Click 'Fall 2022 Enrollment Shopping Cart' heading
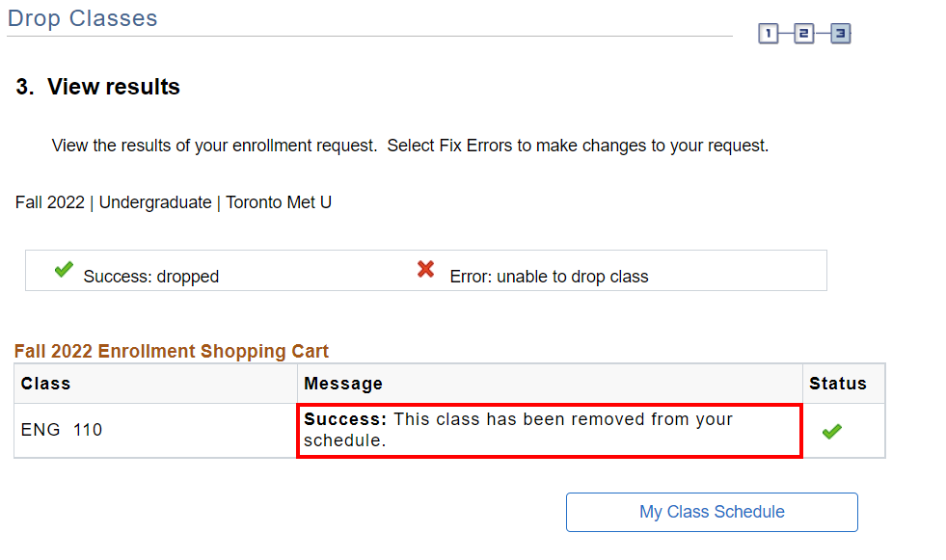The image size is (946, 560). (172, 352)
